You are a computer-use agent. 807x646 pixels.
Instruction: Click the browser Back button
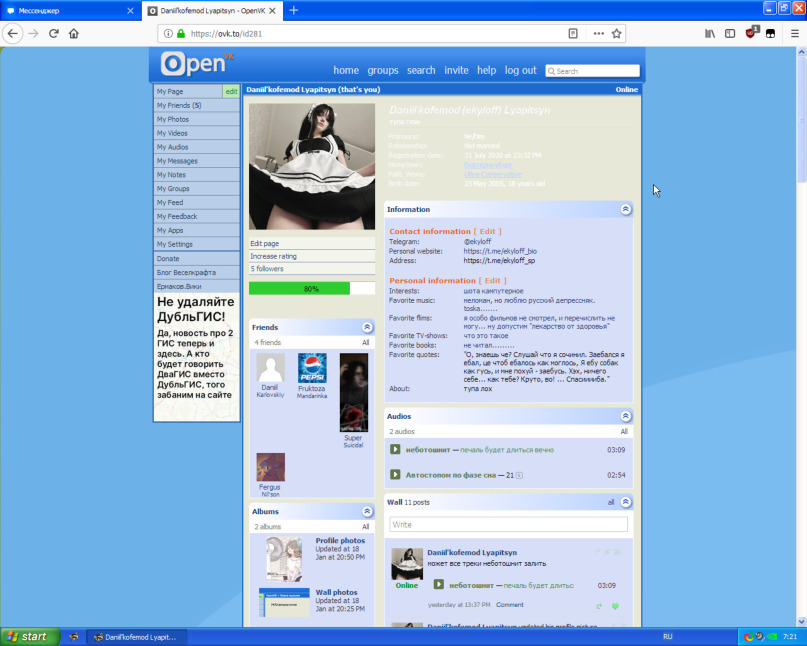point(13,33)
